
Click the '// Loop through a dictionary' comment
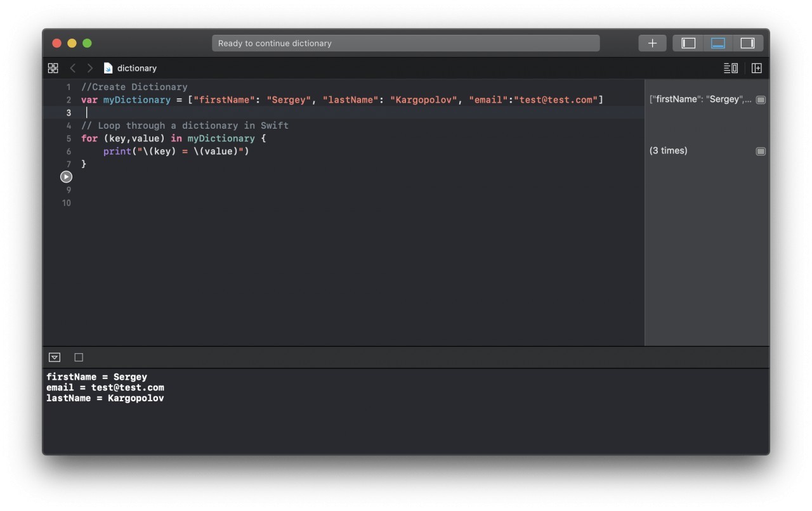[x=185, y=126]
